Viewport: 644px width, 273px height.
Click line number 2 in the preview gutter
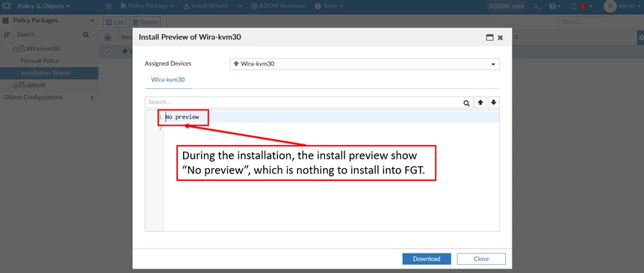coord(161,128)
